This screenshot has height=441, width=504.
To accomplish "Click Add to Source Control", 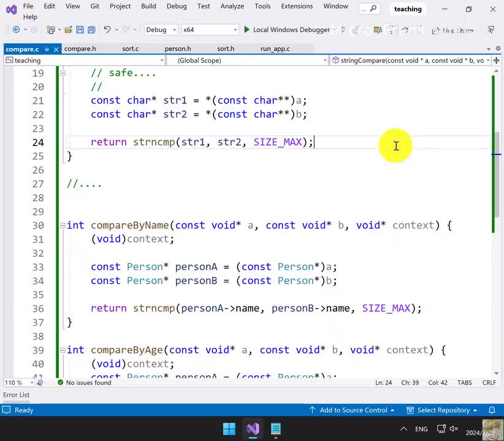I will click(x=352, y=410).
